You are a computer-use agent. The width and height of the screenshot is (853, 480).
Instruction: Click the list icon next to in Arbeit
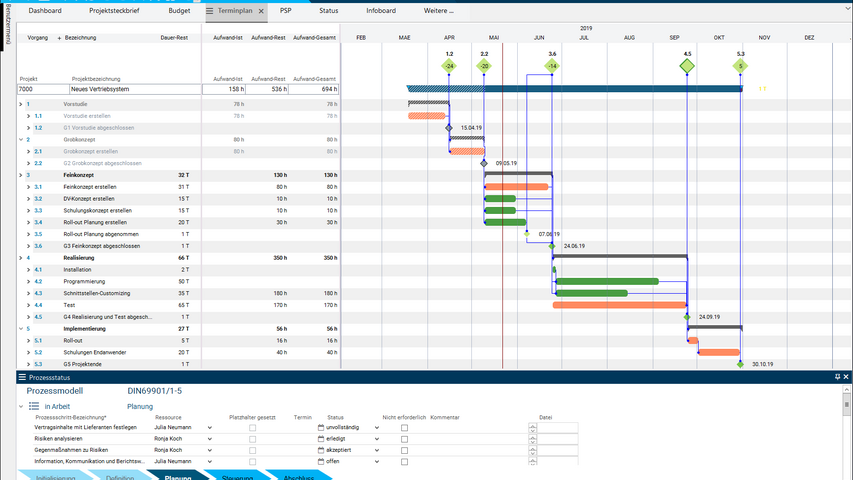(x=34, y=407)
